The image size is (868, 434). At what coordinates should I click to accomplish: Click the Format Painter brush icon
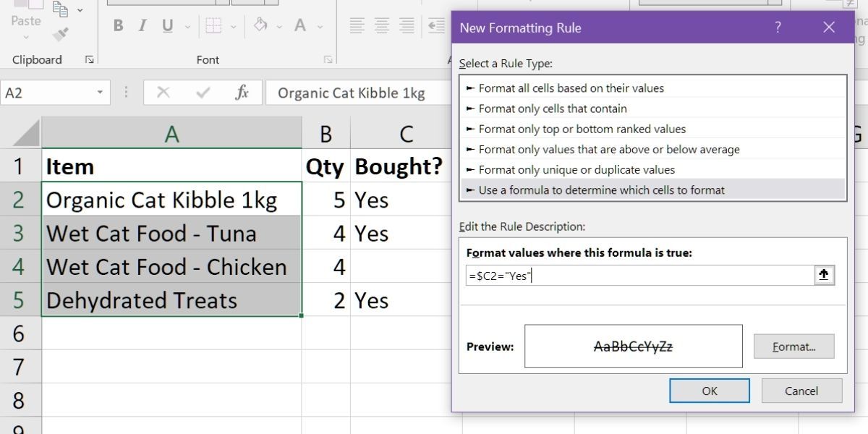pyautogui.click(x=61, y=34)
